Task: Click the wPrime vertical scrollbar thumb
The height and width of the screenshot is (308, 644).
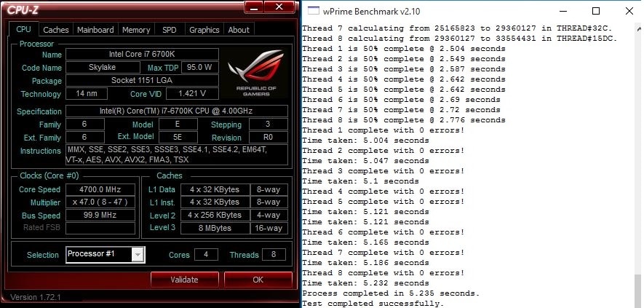Action: tap(639, 291)
